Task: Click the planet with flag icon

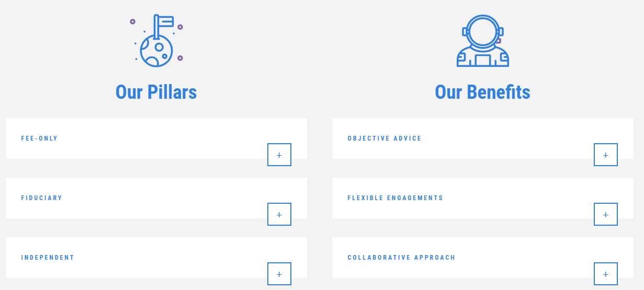Action: [156, 50]
